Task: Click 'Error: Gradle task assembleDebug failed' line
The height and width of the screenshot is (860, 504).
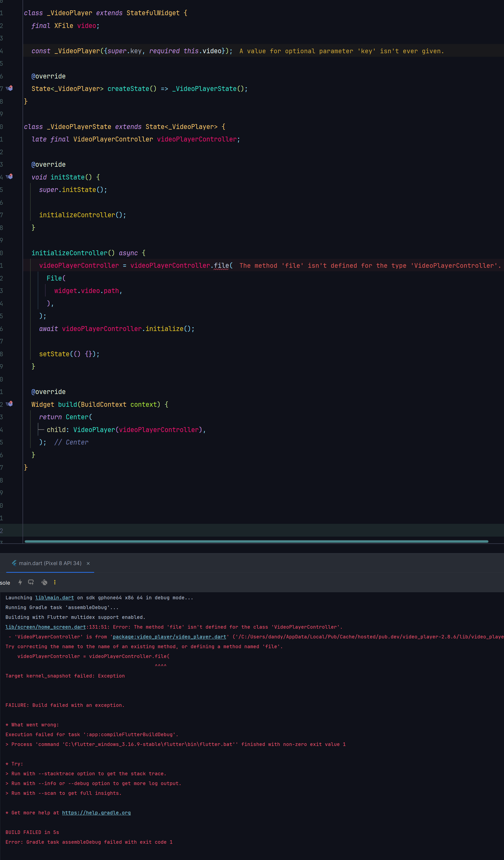Action: coord(89,842)
